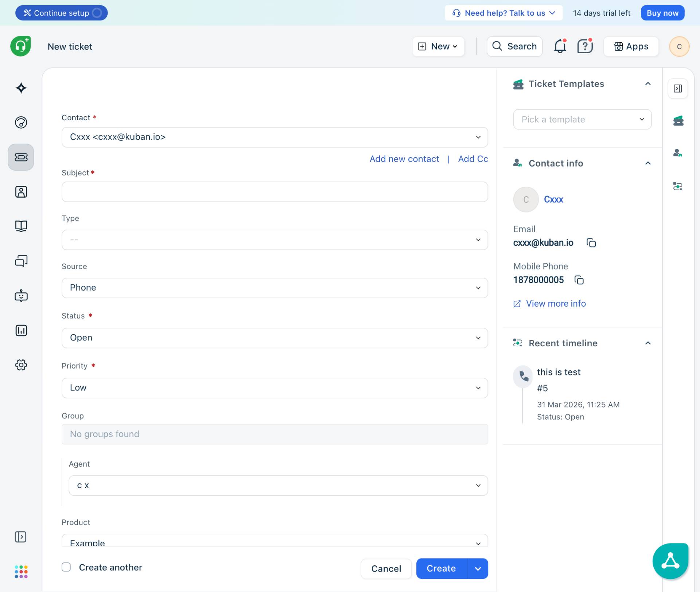The image size is (700, 592).
Task: Open the notifications bell icon
Action: [560, 46]
